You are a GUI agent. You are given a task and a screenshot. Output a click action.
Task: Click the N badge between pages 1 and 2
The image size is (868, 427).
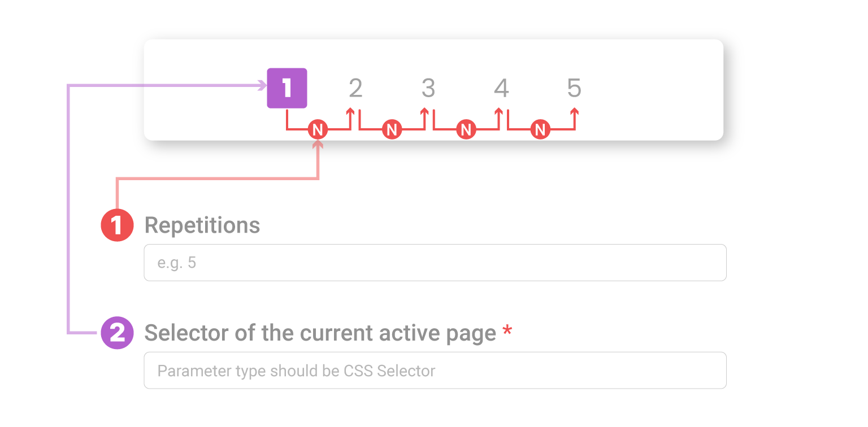point(318,130)
